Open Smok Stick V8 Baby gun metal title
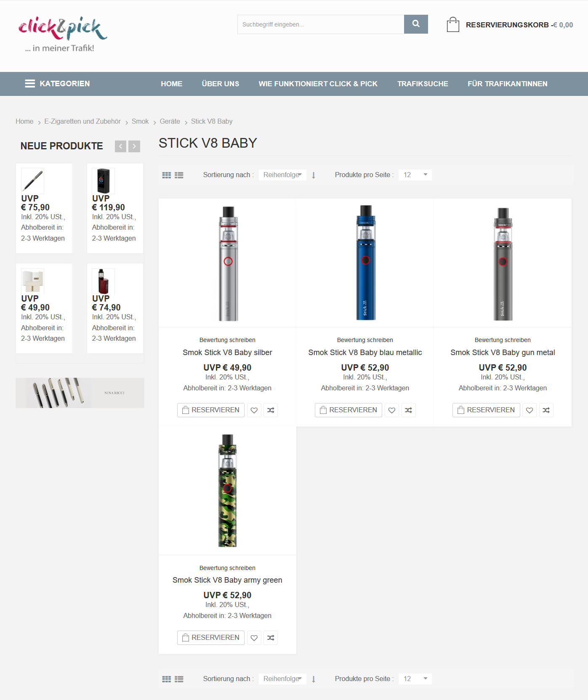The width and height of the screenshot is (588, 700). pos(503,353)
